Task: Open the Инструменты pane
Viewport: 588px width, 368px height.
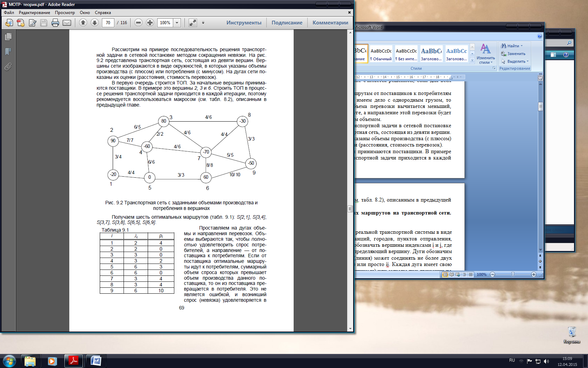Action: click(244, 23)
